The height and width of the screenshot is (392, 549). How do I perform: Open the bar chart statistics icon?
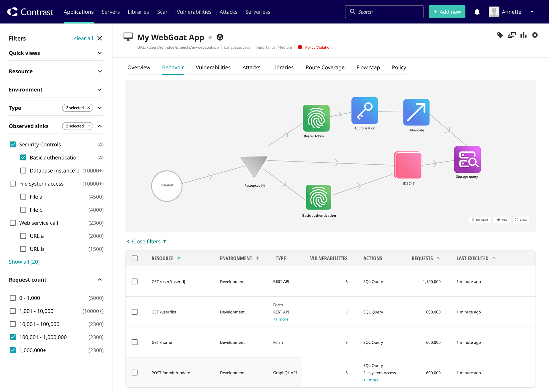[523, 35]
